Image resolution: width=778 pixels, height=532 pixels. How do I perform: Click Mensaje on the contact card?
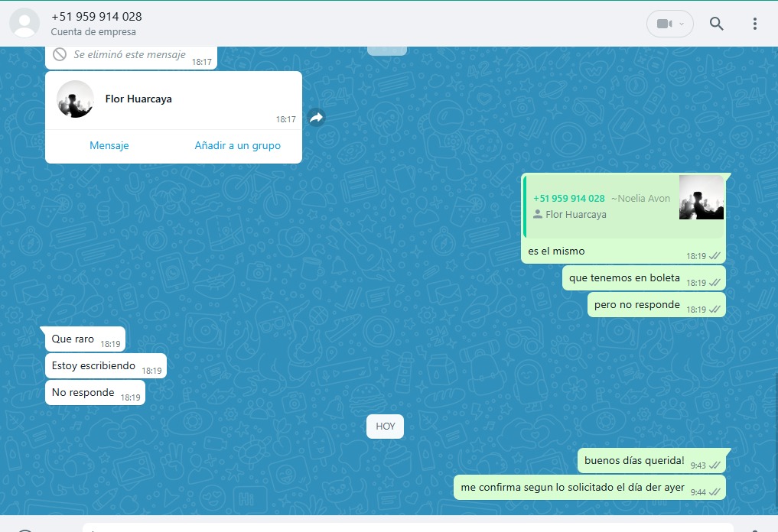click(x=109, y=145)
